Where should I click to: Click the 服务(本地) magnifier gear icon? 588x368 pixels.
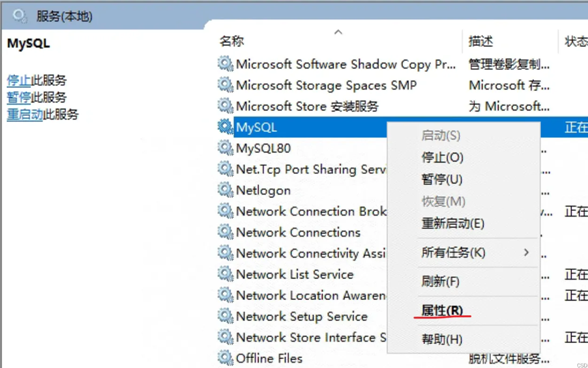[20, 16]
